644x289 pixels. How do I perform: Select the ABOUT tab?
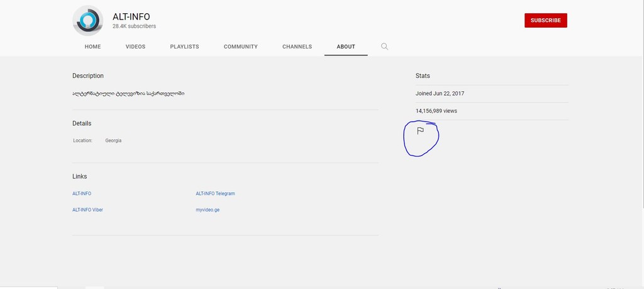click(346, 47)
